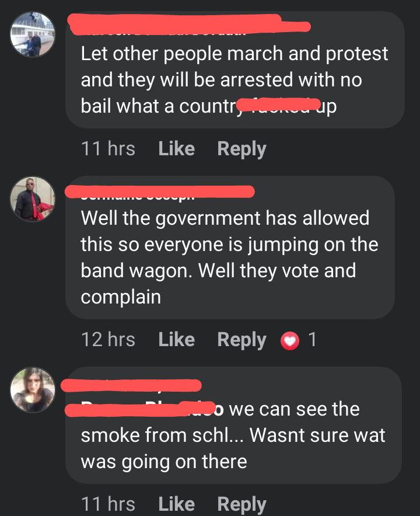
Task: Open the redacted author name above the 'government has allowed' comment
Action: point(160,192)
